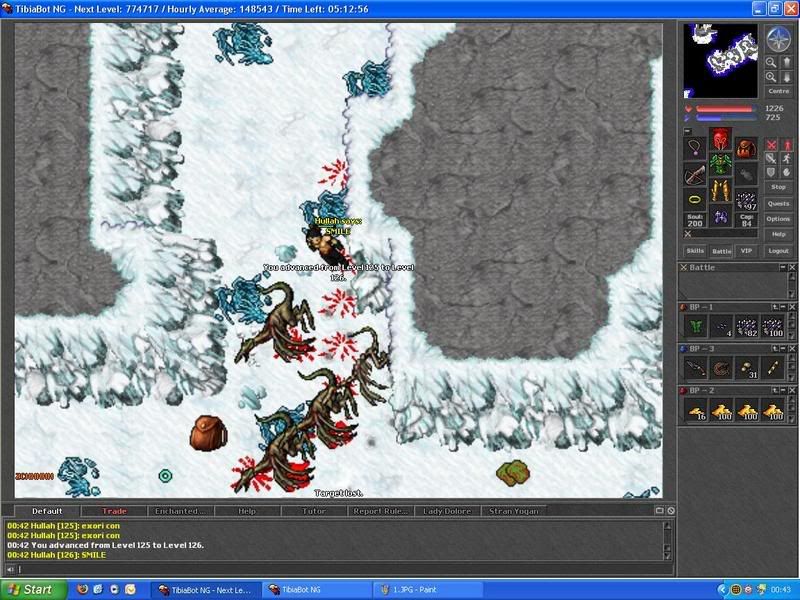Close the Battle panel
Viewport: 800px width, 600px height.
[792, 267]
